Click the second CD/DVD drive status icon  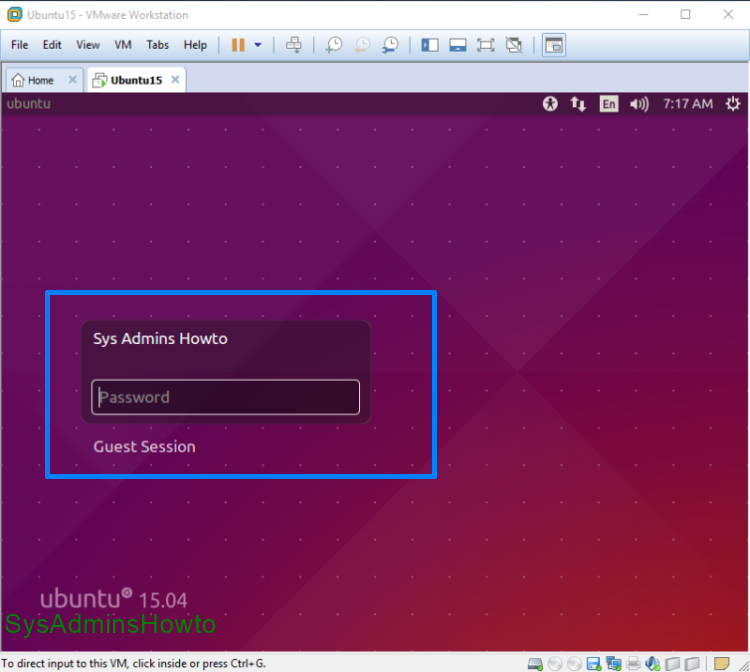tap(574, 663)
